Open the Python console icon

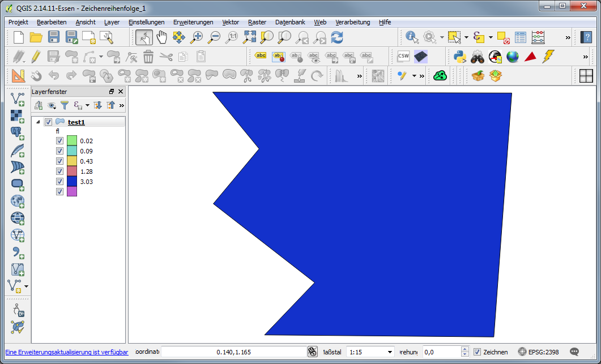[460, 57]
